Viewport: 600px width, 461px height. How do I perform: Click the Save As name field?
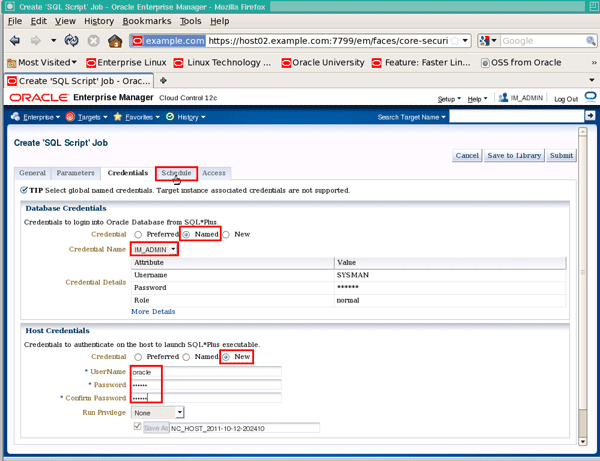coord(245,428)
